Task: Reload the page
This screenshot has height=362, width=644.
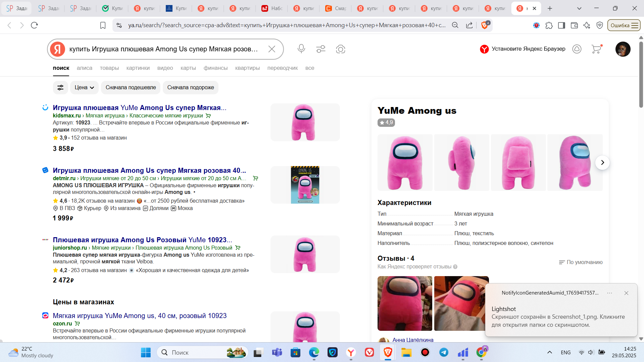Action: click(34, 25)
